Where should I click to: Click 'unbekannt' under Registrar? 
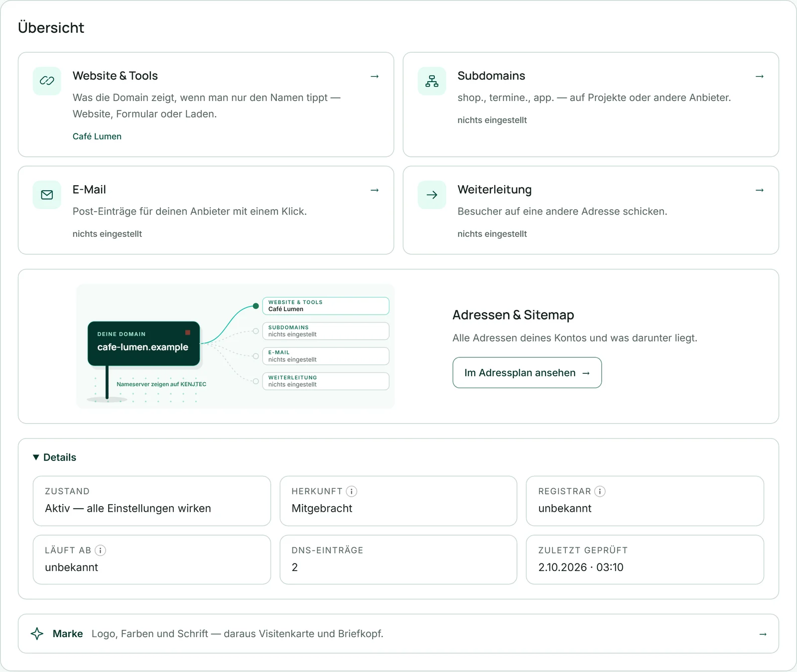pos(565,508)
